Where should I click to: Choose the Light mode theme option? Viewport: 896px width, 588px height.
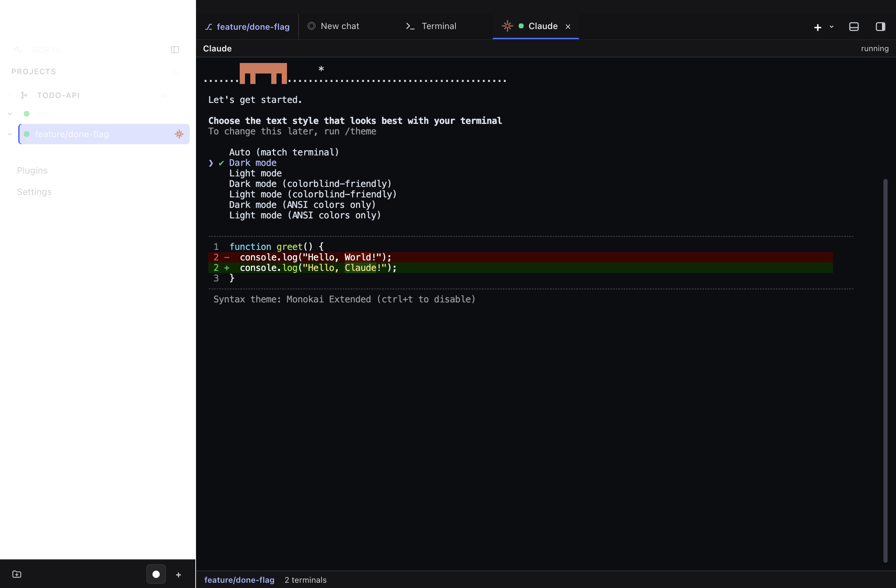tap(255, 173)
